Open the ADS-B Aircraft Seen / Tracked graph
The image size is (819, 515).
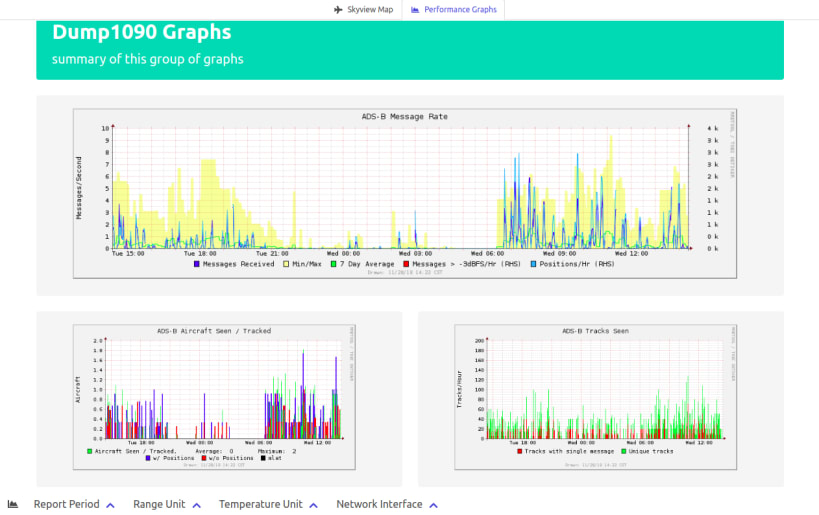click(214, 397)
